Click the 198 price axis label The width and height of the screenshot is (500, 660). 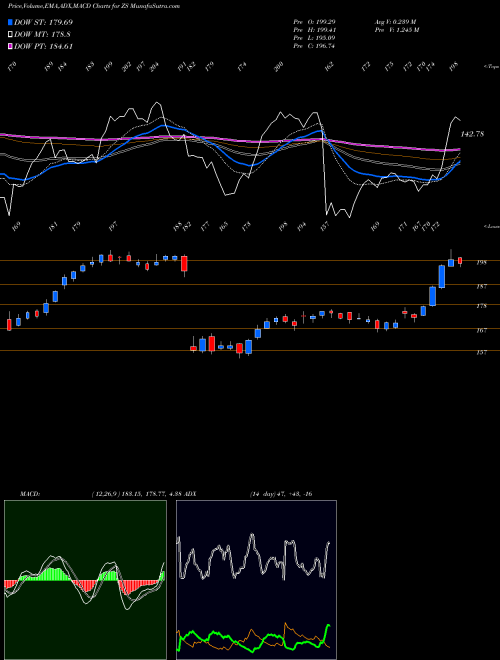[481, 263]
